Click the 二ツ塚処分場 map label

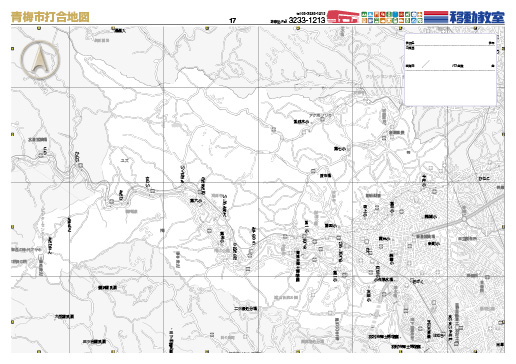[x=246, y=309]
